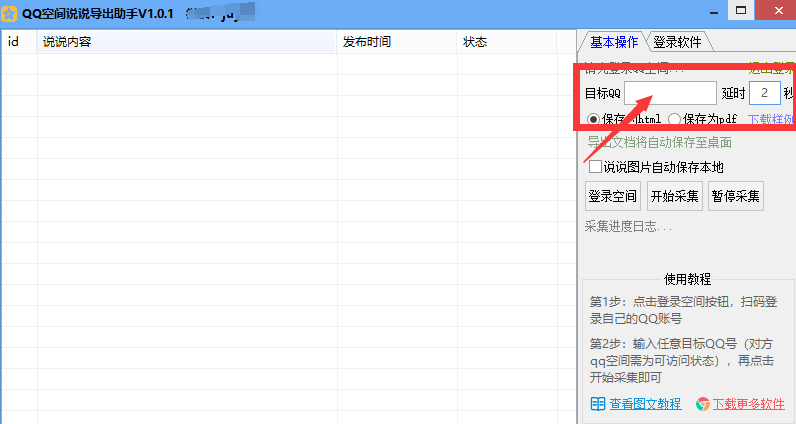
Task: Click the 第1步 instruction text
Action: coord(683,310)
